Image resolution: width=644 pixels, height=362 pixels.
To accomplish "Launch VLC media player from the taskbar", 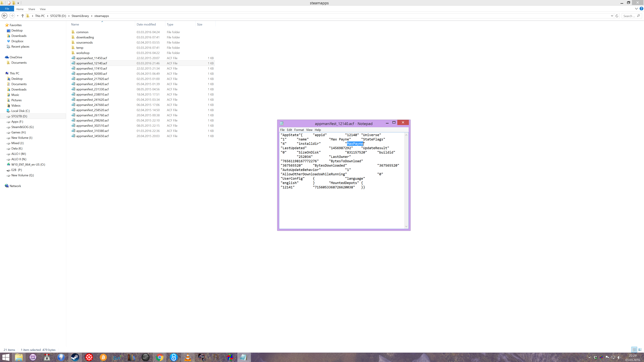I will tap(187, 357).
